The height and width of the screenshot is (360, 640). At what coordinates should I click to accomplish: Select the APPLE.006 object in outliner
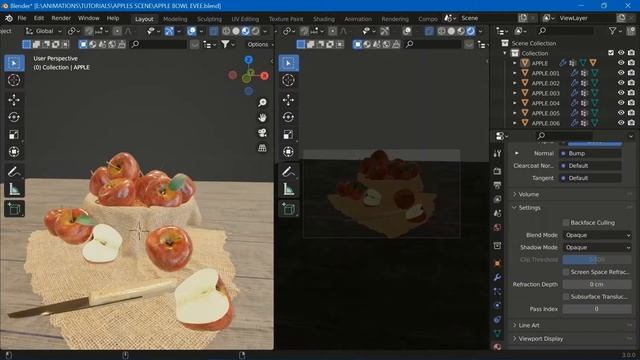(545, 123)
